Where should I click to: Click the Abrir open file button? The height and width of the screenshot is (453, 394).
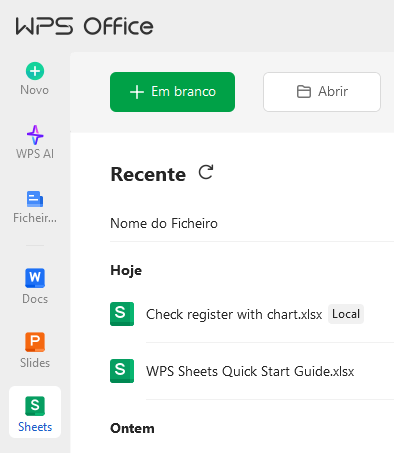coord(322,92)
